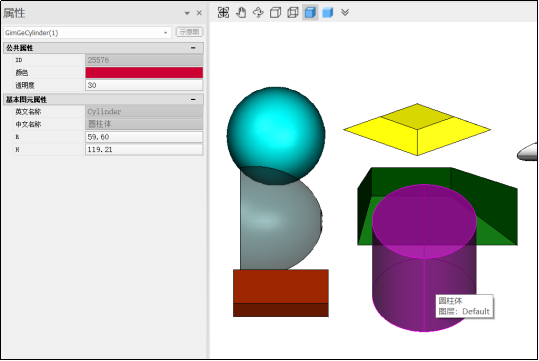Select shaded-with-edges blue cube mode
The width and height of the screenshot is (539, 361).
310,13
